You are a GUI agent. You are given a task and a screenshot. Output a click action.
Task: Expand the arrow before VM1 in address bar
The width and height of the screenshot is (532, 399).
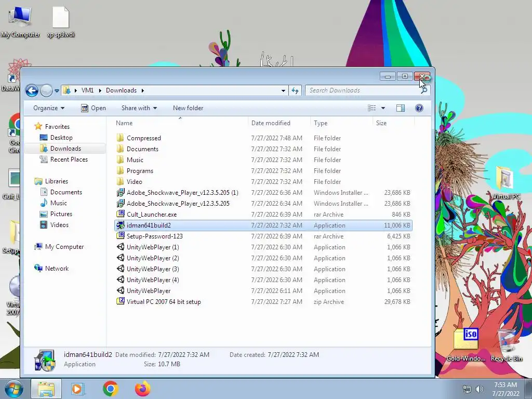75,90
